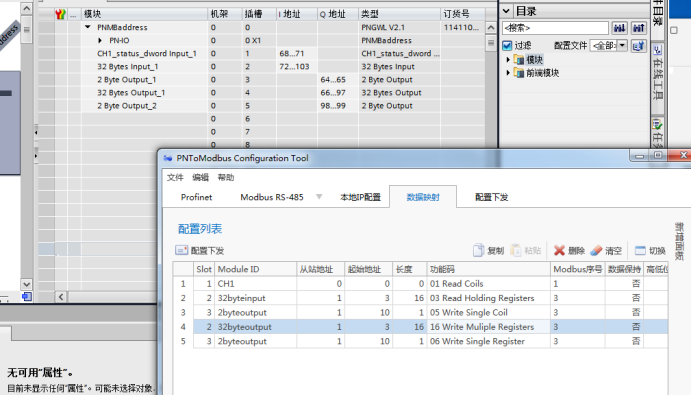Click the Modbus序号 column header

click(x=577, y=269)
